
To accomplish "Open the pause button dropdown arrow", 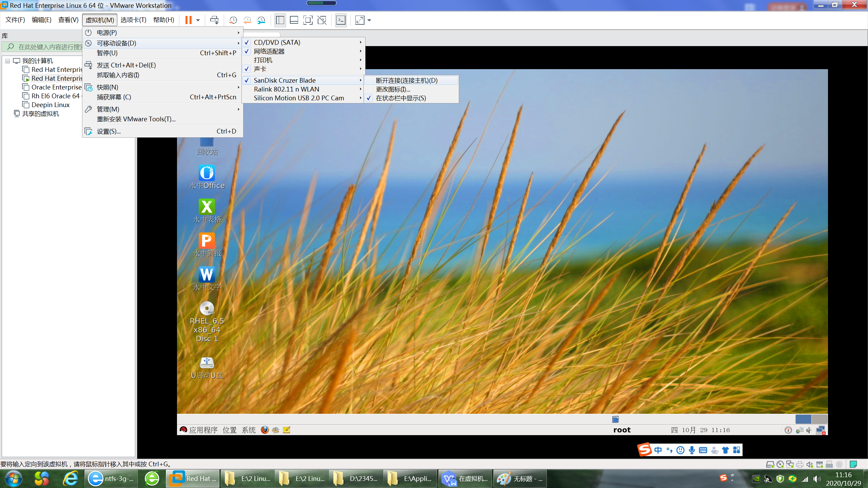I will point(198,20).
